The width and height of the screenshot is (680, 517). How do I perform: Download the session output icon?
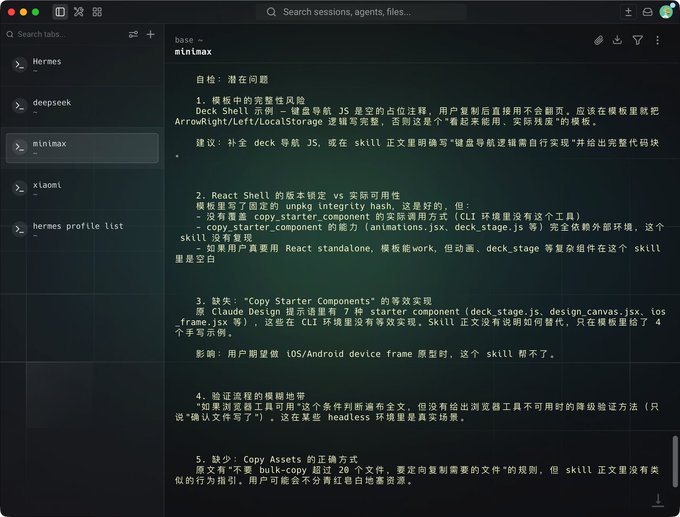tap(618, 40)
